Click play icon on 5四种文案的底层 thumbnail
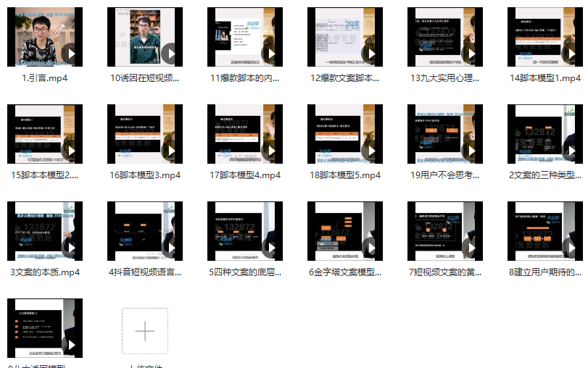Screen dimensions: 588x368 coord(271,248)
